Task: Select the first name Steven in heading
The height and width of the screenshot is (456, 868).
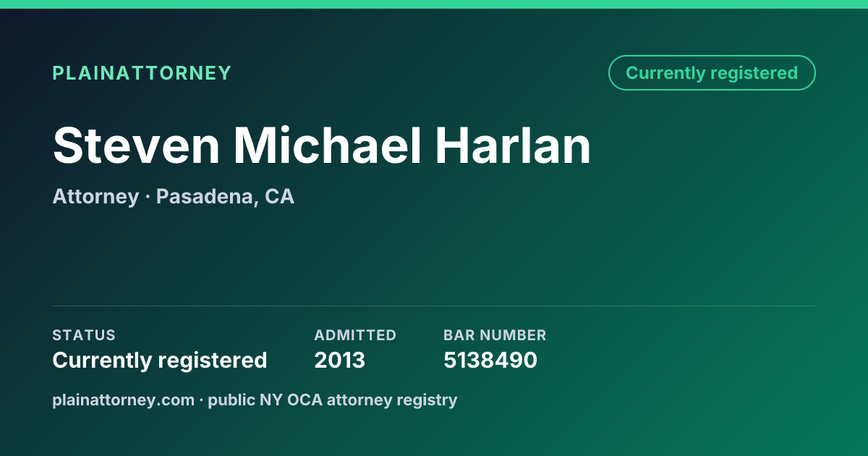Action: coord(136,145)
